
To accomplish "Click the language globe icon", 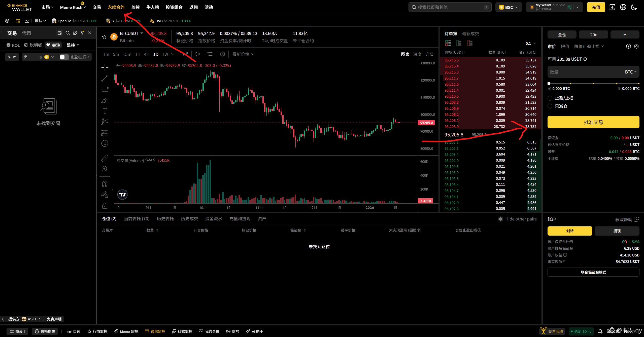I will point(623,7).
